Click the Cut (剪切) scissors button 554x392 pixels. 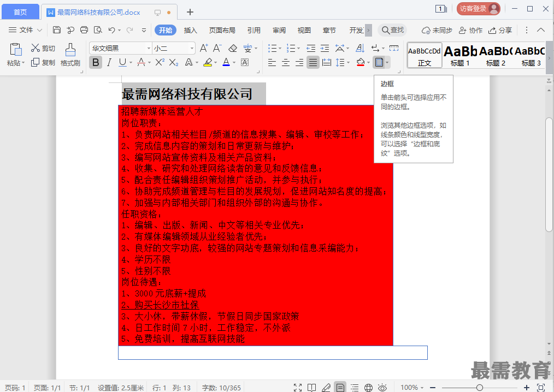click(43, 48)
